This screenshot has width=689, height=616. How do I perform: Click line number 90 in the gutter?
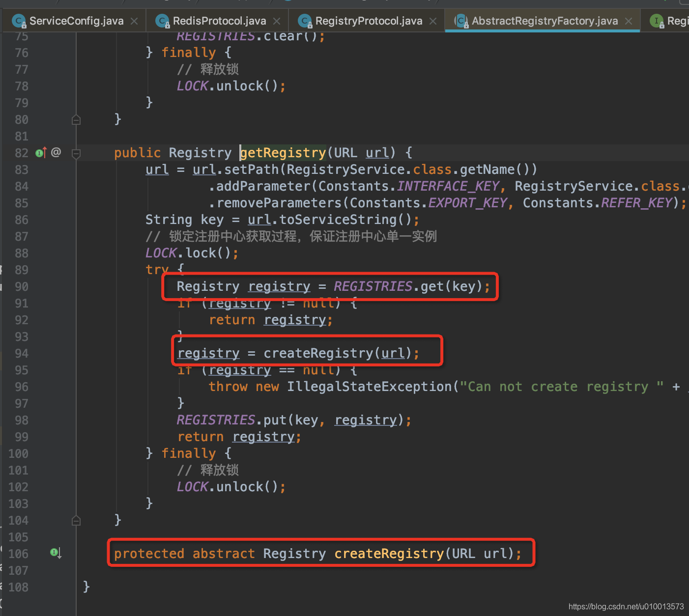pyautogui.click(x=22, y=286)
